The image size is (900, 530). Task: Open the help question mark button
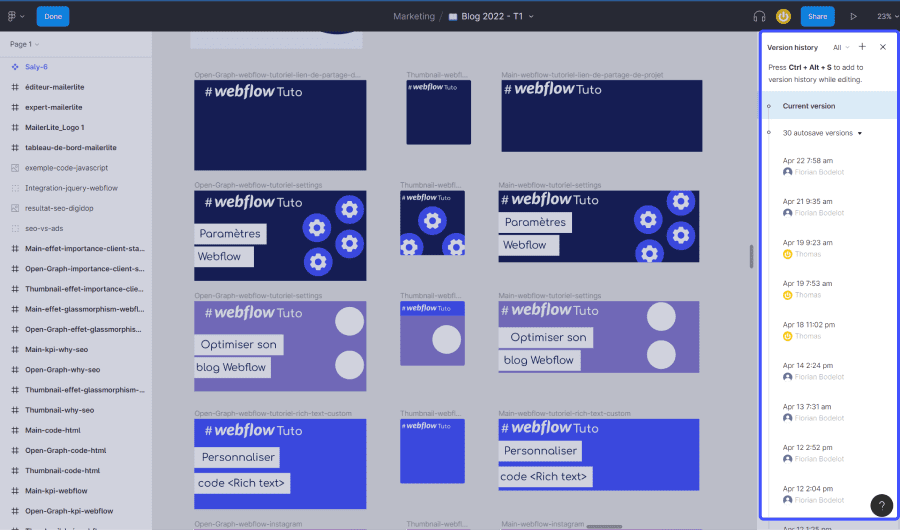click(x=882, y=505)
